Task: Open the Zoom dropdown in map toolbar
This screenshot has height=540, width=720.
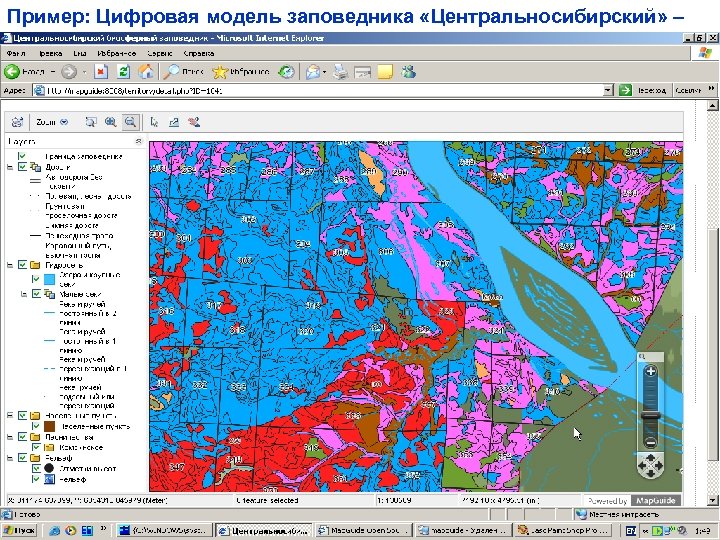Action: point(52,122)
